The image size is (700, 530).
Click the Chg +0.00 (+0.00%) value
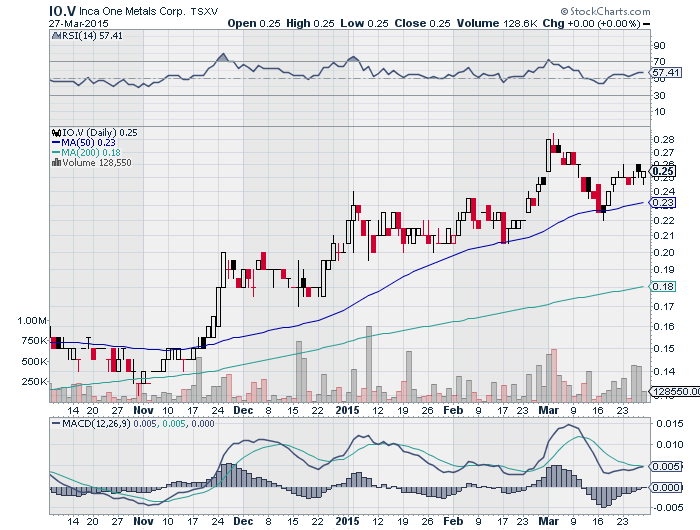coord(592,23)
